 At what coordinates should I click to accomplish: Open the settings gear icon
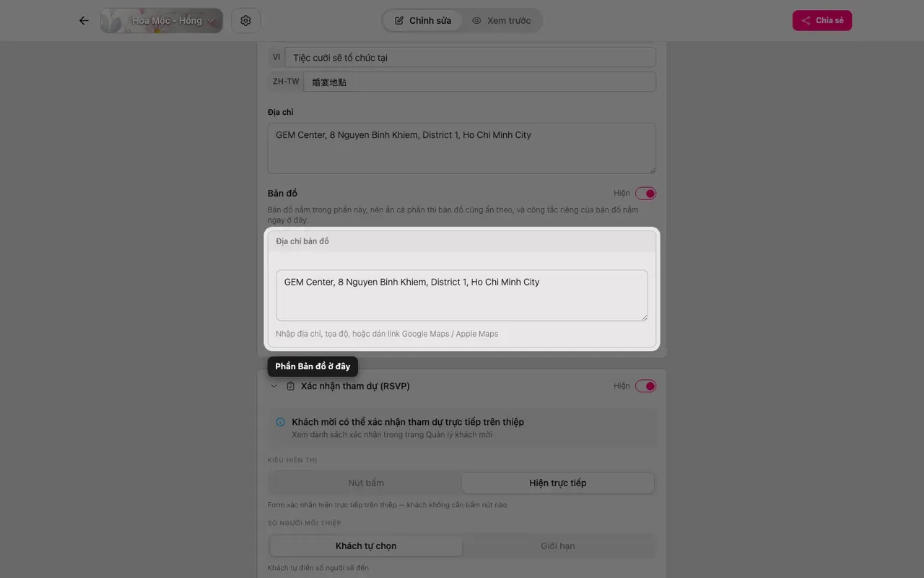245,20
